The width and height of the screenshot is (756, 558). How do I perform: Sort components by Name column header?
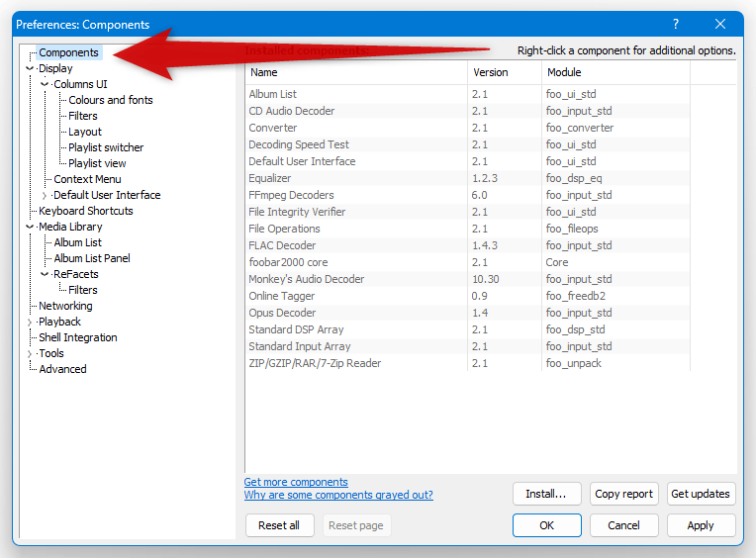[x=356, y=73]
